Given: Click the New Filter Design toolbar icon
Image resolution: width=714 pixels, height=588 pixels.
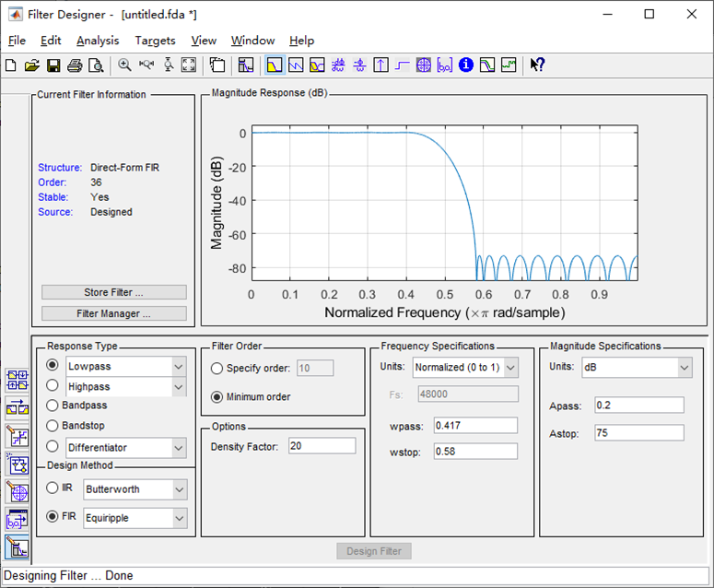Looking at the screenshot, I should tap(10, 65).
